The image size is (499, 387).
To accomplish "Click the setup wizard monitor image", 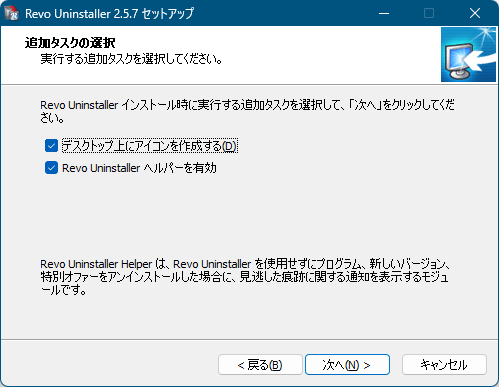I will (x=468, y=55).
